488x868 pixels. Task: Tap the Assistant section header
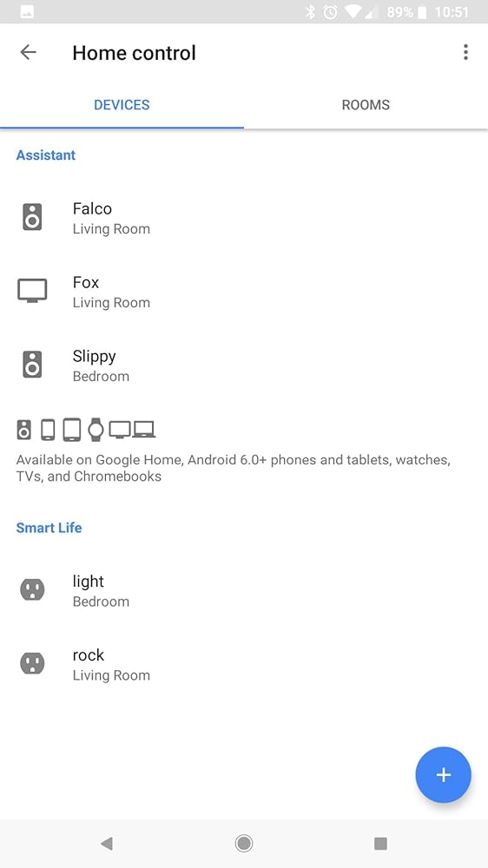click(x=45, y=155)
